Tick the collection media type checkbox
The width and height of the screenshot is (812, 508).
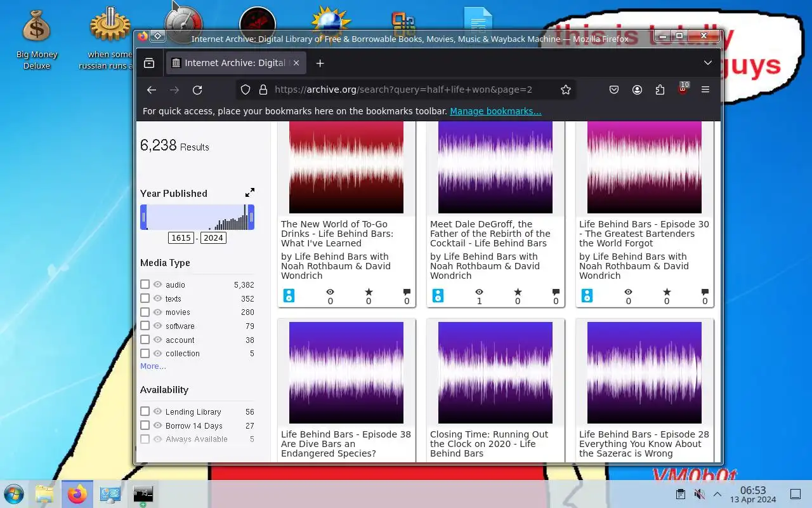pyautogui.click(x=145, y=353)
